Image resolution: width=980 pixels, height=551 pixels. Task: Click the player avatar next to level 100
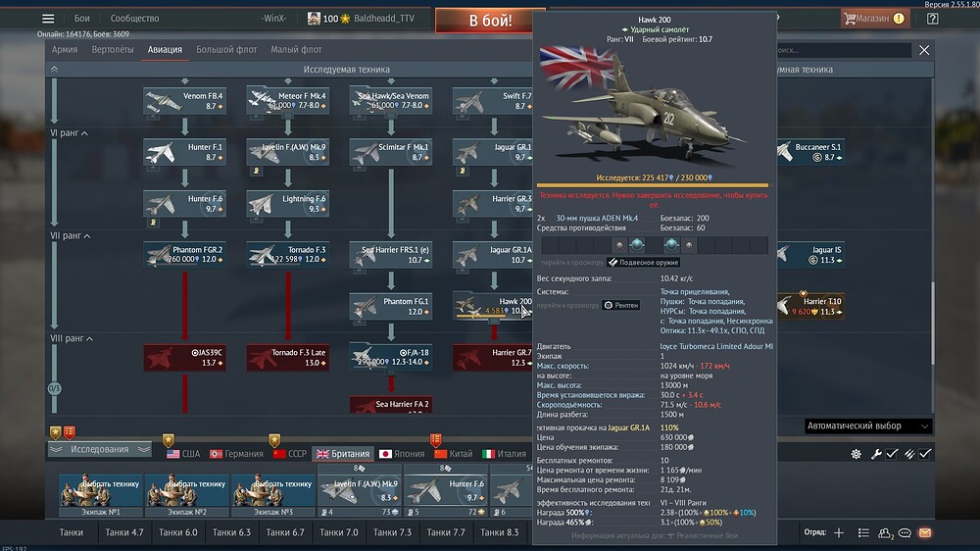pyautogui.click(x=314, y=18)
